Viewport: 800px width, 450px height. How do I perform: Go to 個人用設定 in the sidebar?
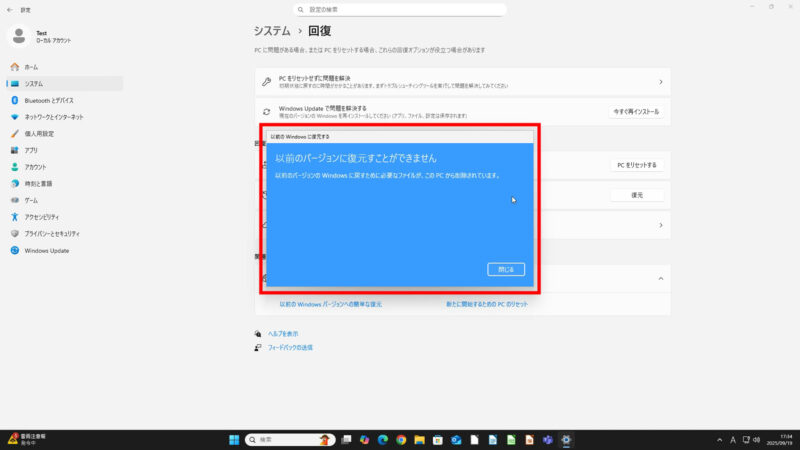[39, 133]
